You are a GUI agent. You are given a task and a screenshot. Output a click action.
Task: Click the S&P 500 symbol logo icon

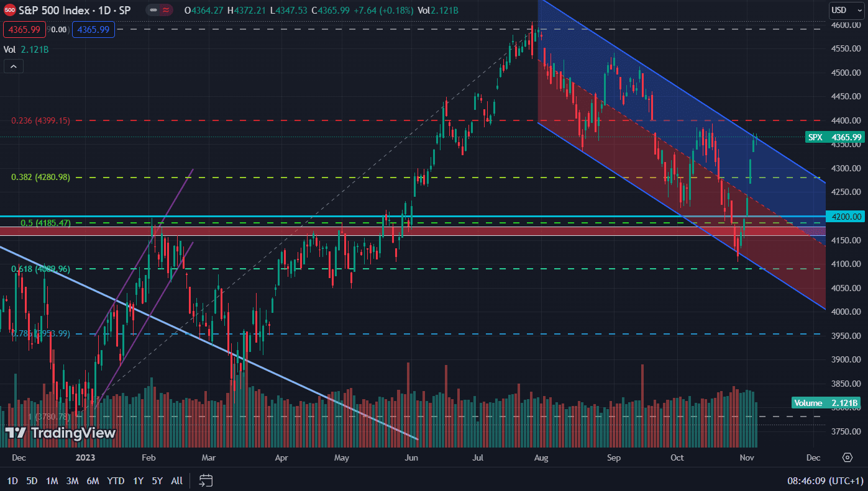9,10
